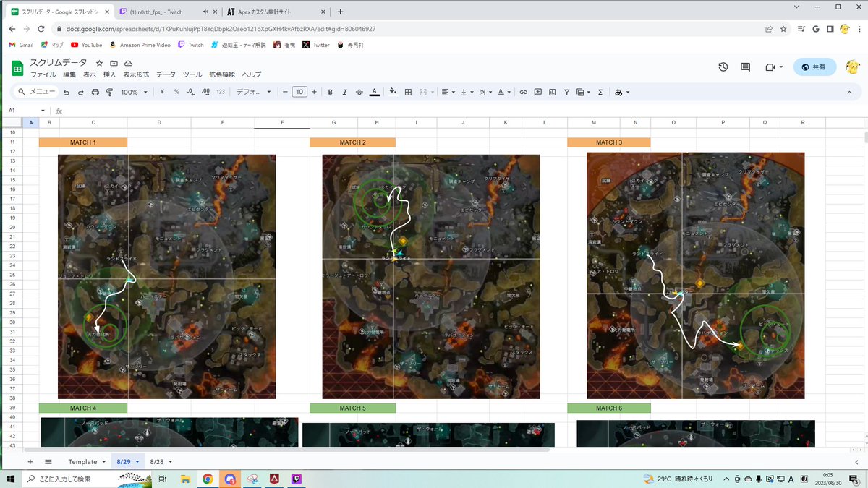Open horizontal align dropdown

[x=448, y=92]
